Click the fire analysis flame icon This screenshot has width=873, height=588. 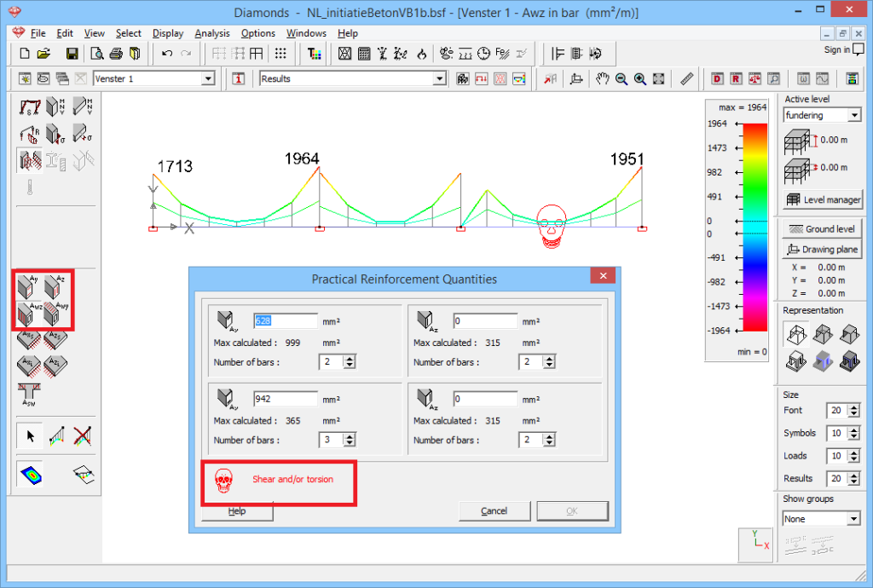(421, 54)
